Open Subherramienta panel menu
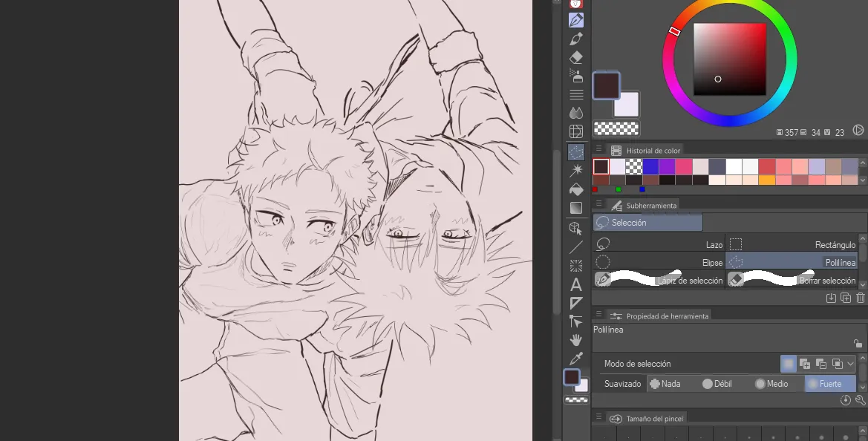Image resolution: width=868 pixels, height=441 pixels. click(598, 204)
